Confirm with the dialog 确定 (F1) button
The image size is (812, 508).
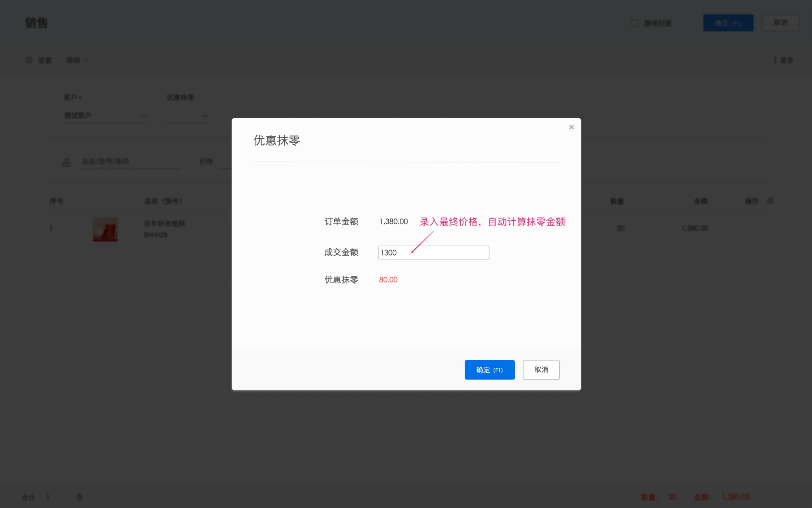[489, 370]
